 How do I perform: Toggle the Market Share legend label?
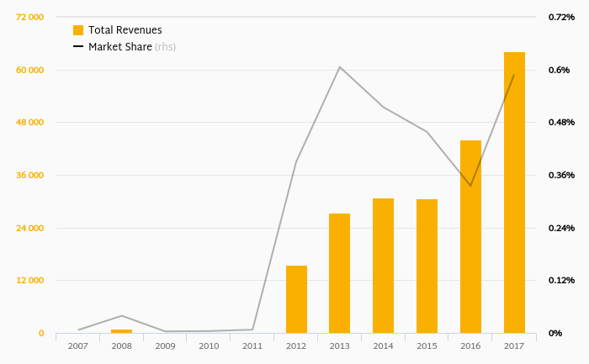coord(120,47)
